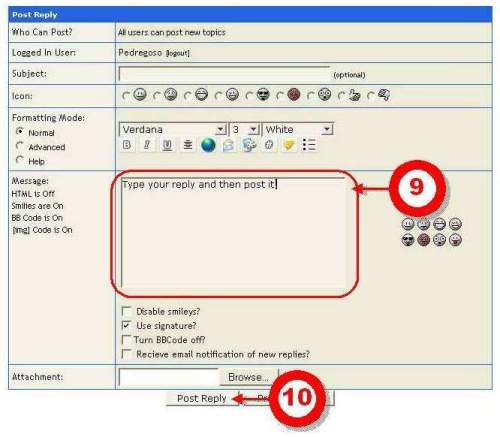Click the [img] Code is On status text
The image size is (500, 437).
[42, 230]
